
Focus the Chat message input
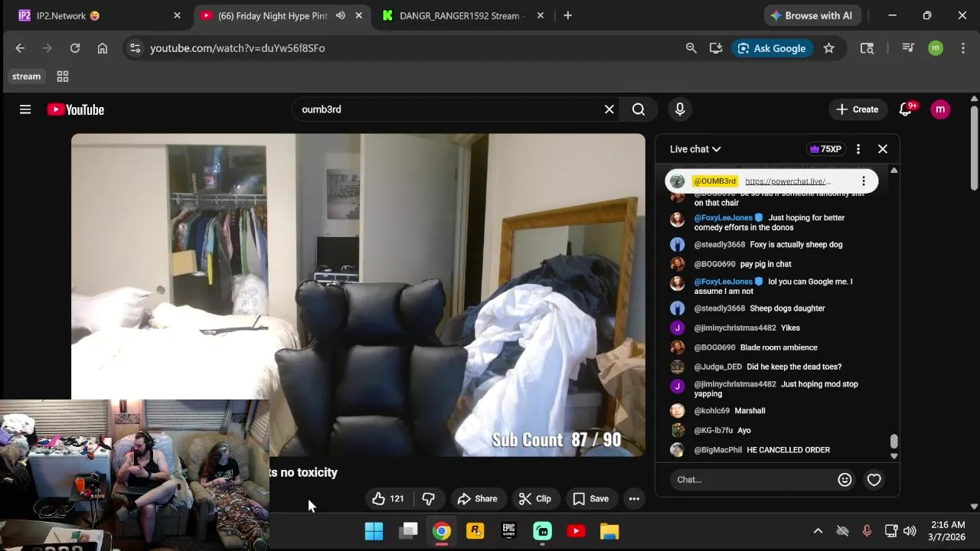click(754, 480)
